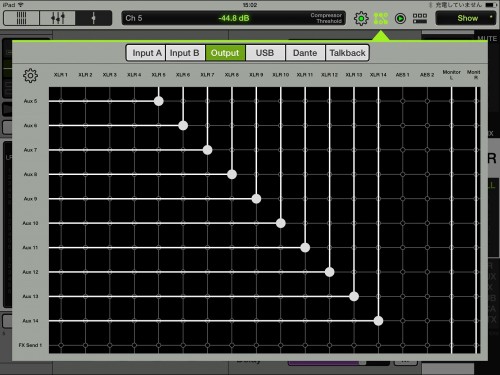Patch Aux 10 to XLR 2 node

85,223
